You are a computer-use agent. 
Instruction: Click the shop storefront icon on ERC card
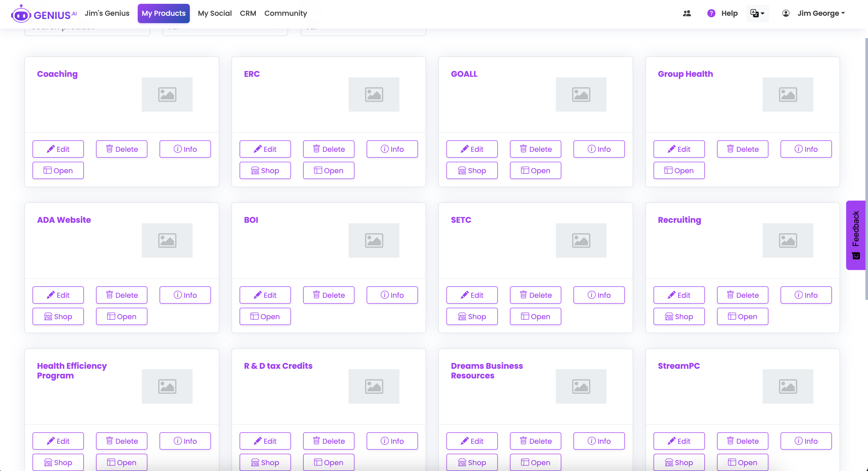point(255,171)
